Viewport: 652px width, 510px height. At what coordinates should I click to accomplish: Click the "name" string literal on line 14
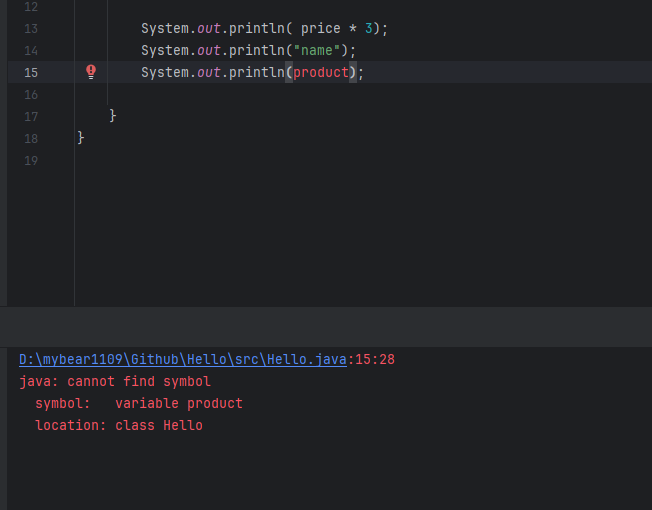(317, 50)
